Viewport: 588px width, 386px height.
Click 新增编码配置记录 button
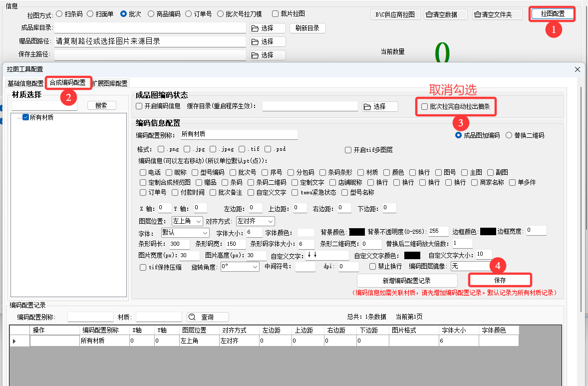pyautogui.click(x=406, y=281)
